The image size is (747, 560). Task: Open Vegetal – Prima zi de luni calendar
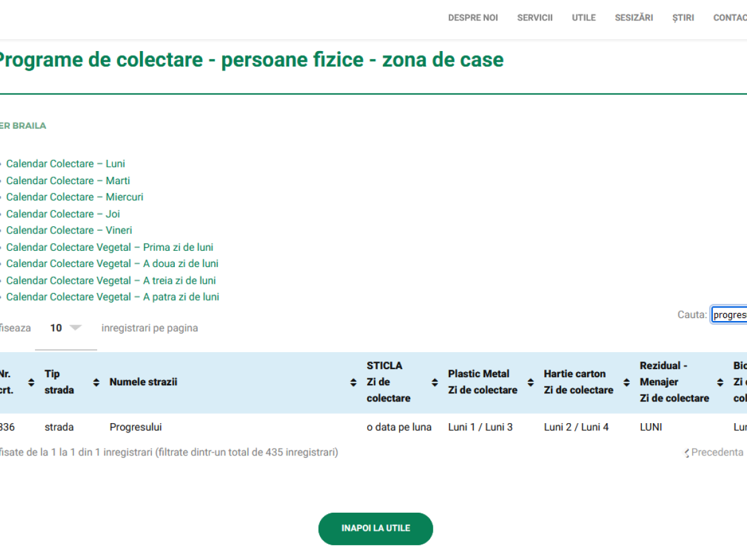click(x=110, y=247)
